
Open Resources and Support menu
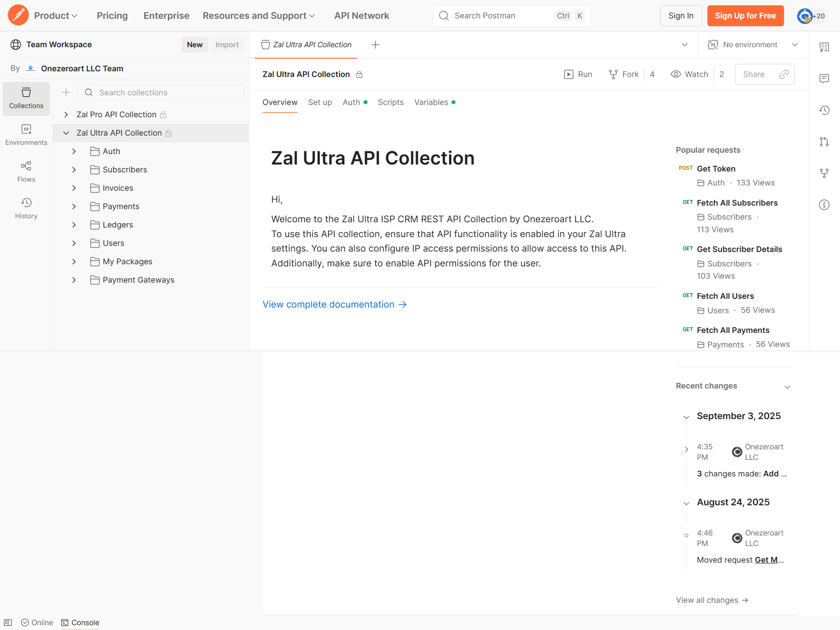tap(259, 16)
